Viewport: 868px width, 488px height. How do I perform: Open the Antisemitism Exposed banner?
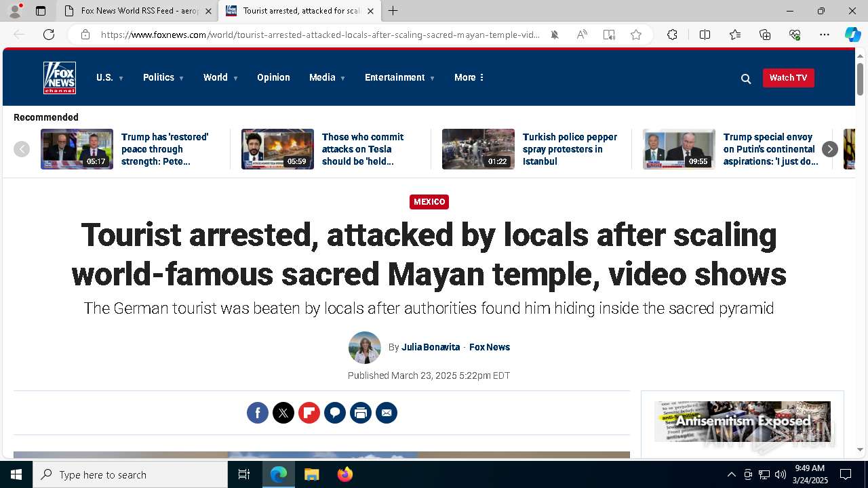743,422
